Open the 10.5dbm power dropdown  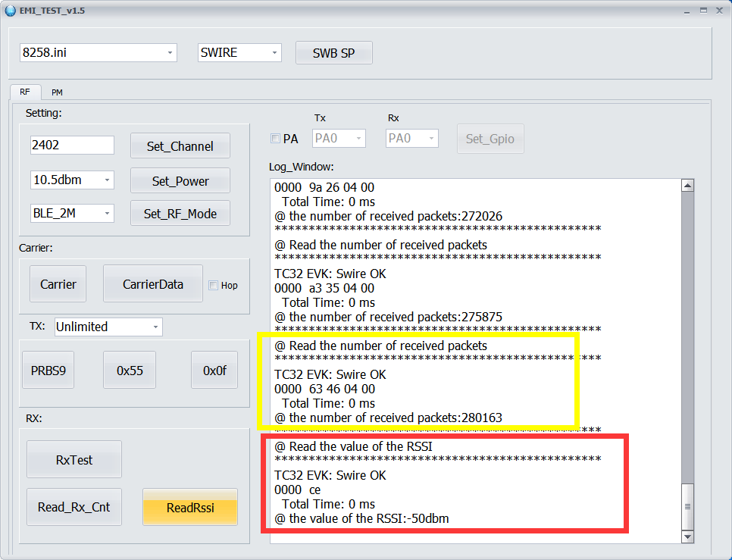[x=72, y=180]
